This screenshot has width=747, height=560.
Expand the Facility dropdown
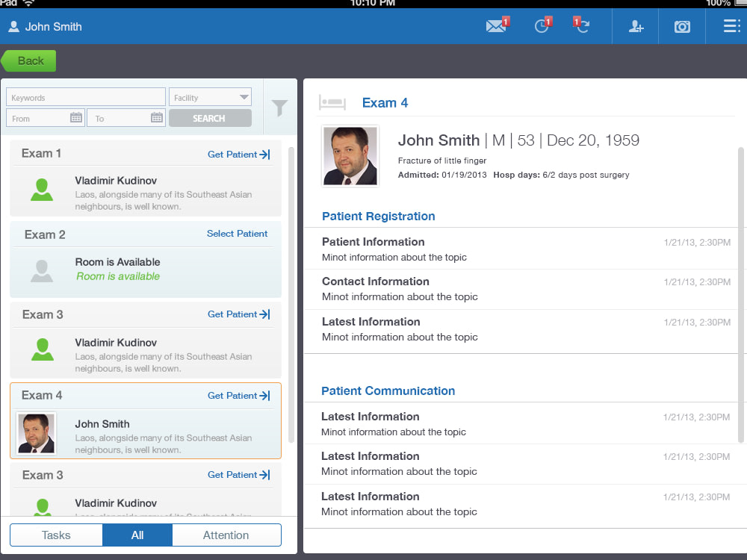[210, 97]
